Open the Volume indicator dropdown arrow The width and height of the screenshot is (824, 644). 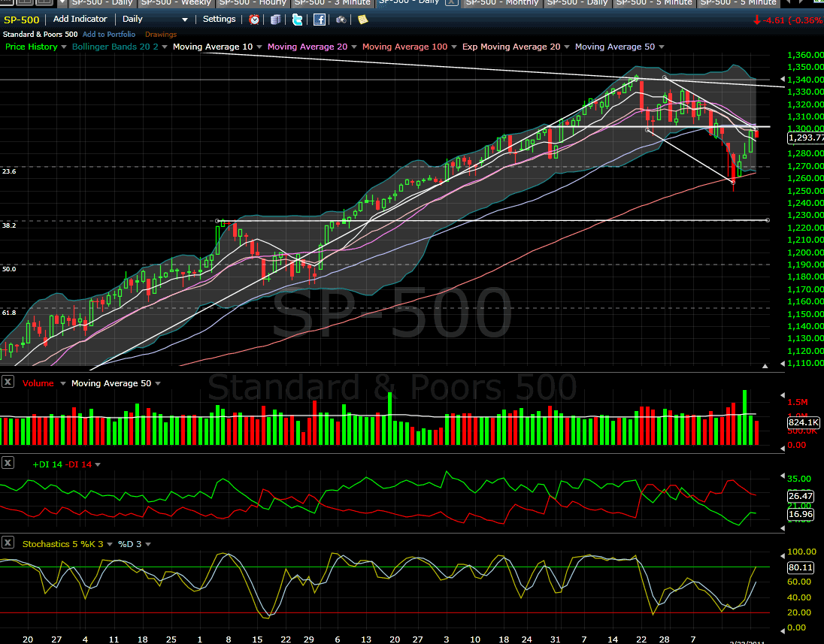click(x=63, y=383)
